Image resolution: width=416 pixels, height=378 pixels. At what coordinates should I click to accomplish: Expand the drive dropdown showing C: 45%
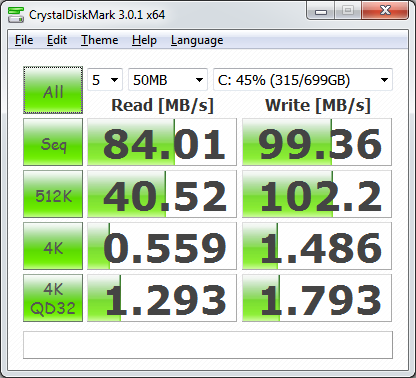(303, 80)
